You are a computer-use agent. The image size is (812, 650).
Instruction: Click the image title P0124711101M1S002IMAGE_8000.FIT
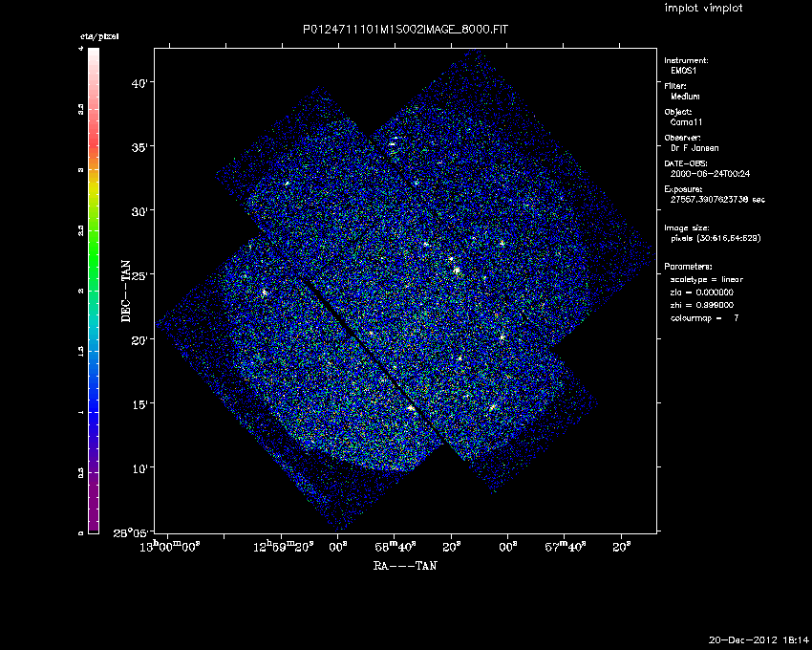(x=406, y=30)
